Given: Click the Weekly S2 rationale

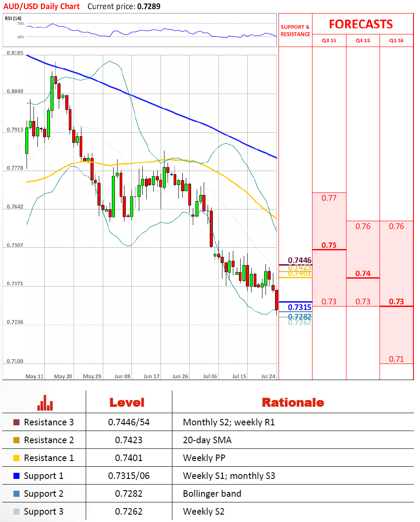Looking at the screenshot, I should click(x=204, y=512).
